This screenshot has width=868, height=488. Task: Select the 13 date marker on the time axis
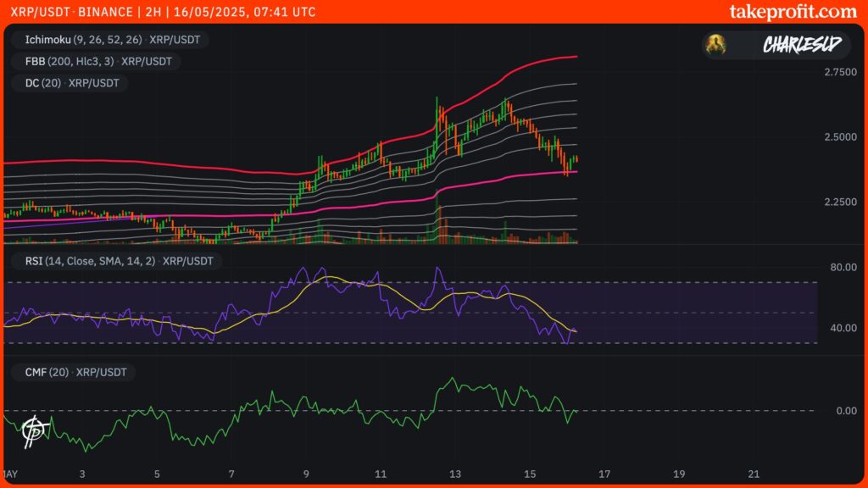point(456,472)
